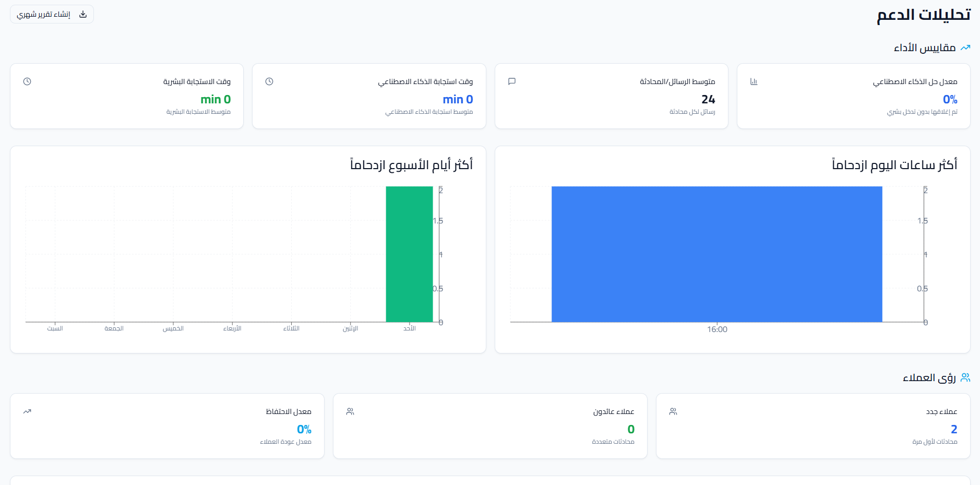The image size is (980, 485).
Task: Click the clock icon in the 'وقت الاستجابة البشرية' card
Action: click(x=27, y=81)
